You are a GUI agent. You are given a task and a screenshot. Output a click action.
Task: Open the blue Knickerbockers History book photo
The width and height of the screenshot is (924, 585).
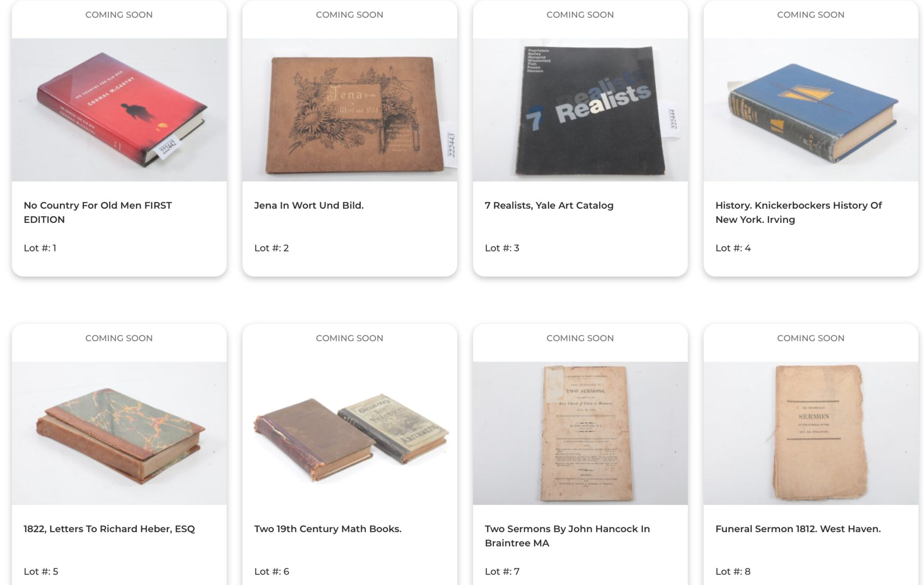click(x=811, y=110)
